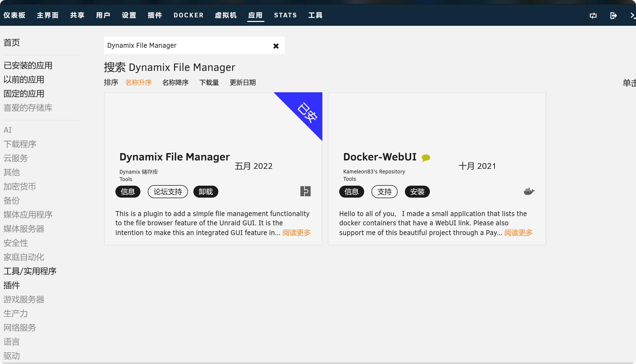Open 论坛支持 for Dynamix File Manager
This screenshot has height=364, width=636.
pyautogui.click(x=168, y=192)
